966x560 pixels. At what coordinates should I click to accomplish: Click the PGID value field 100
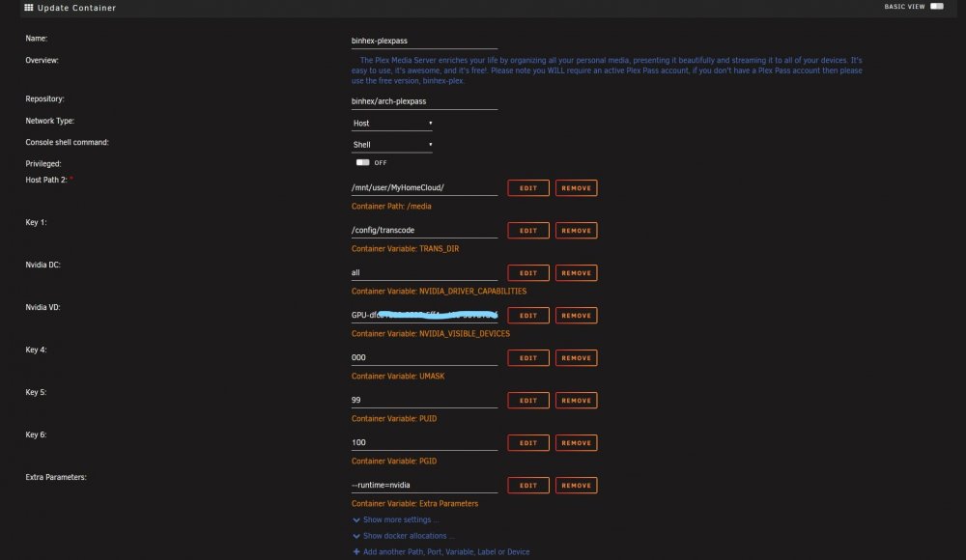pos(424,443)
